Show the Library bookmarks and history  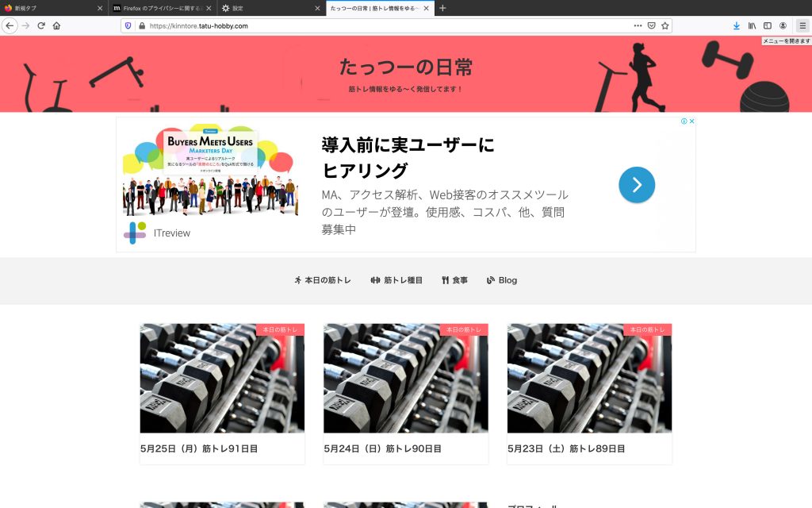[752, 25]
